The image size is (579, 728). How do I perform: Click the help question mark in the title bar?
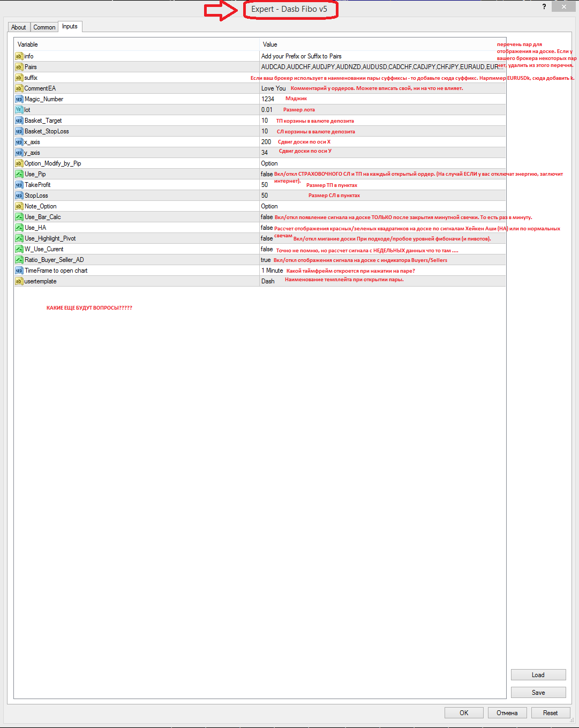[544, 6]
